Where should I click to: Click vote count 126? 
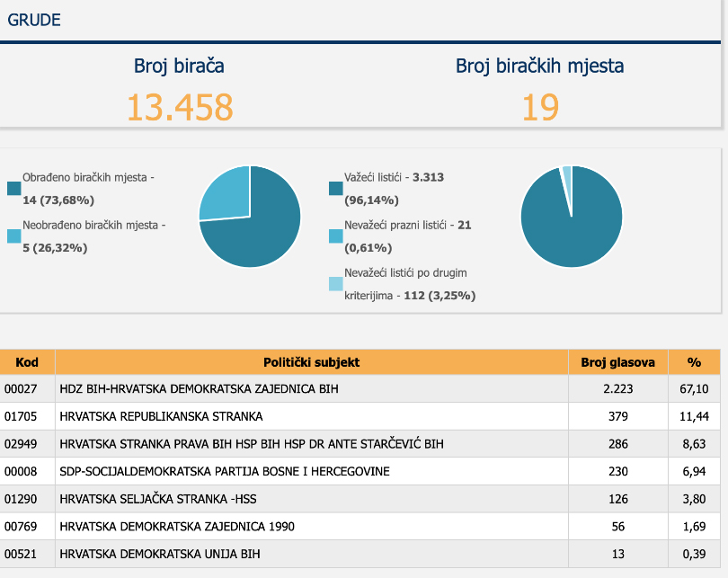point(618,499)
